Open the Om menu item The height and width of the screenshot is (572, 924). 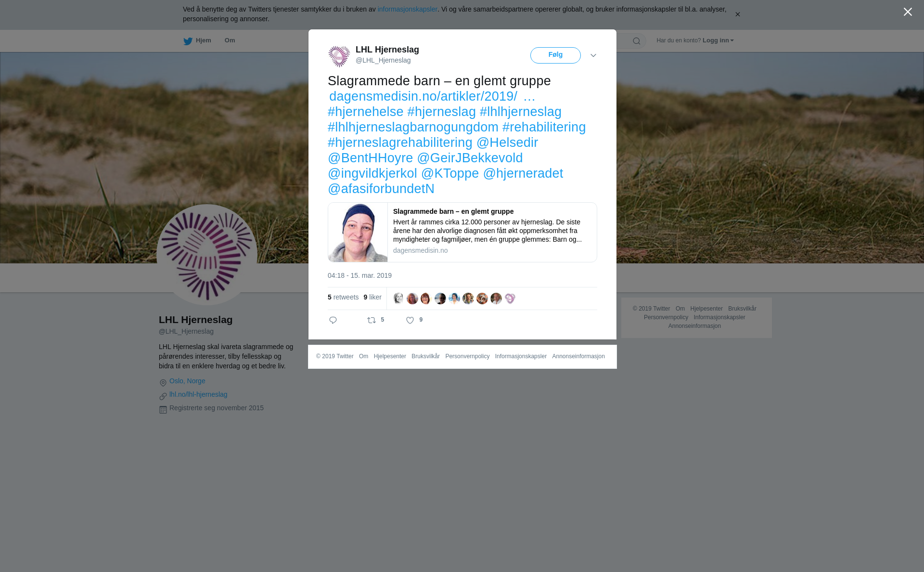[x=230, y=40]
